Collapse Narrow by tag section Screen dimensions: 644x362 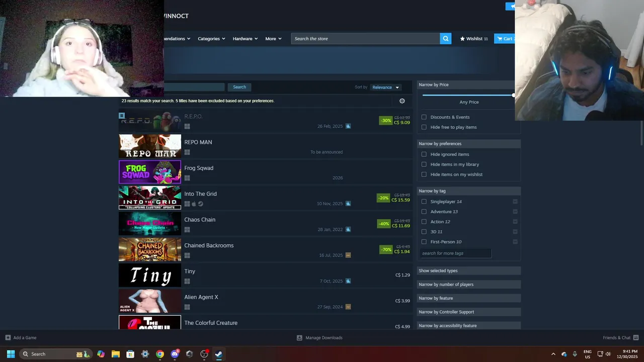468,191
